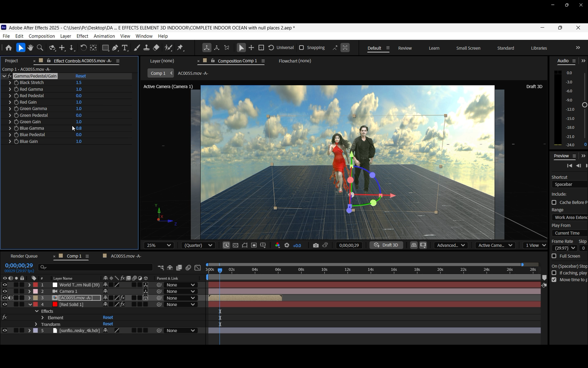Open the 25% magnification dropdown

159,245
